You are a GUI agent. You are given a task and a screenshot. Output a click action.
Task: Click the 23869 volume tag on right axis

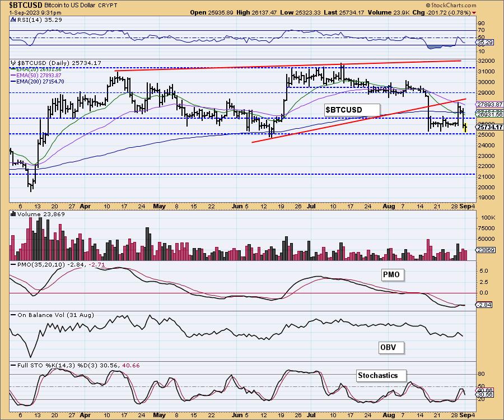click(486, 250)
